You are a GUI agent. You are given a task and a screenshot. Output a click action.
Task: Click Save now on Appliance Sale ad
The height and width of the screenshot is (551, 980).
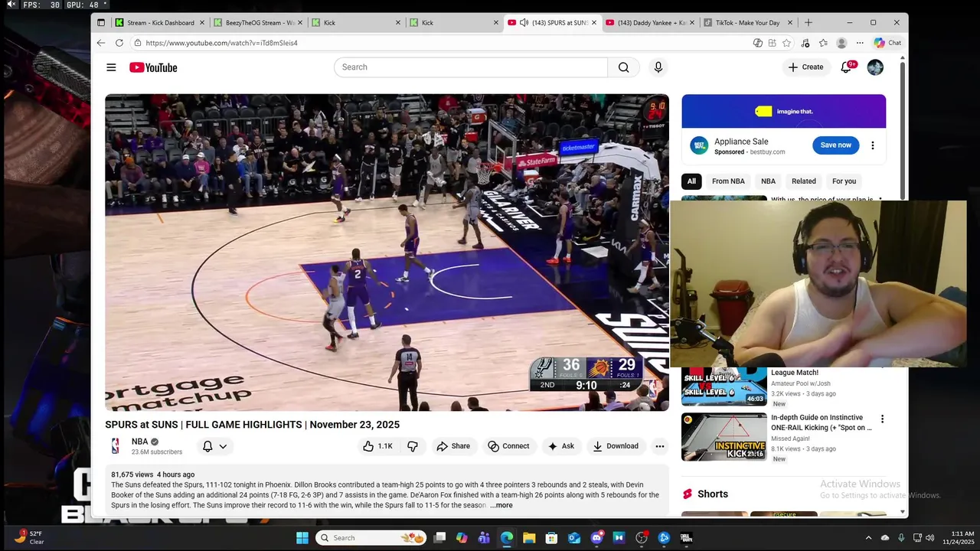tap(835, 145)
